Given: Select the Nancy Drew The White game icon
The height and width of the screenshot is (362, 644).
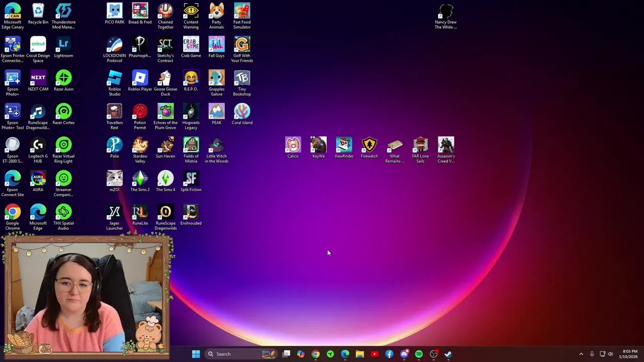Looking at the screenshot, I should pos(446,16).
